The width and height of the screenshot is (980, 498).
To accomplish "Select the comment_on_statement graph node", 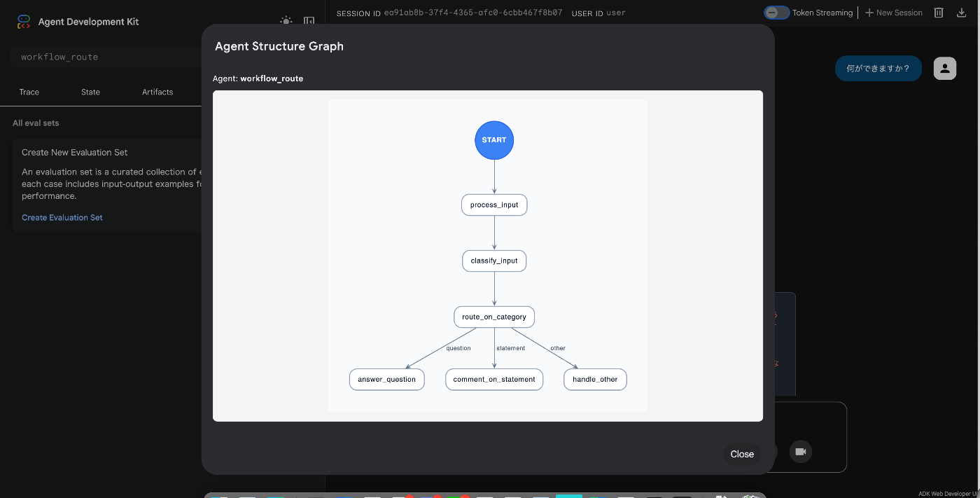I will [494, 380].
